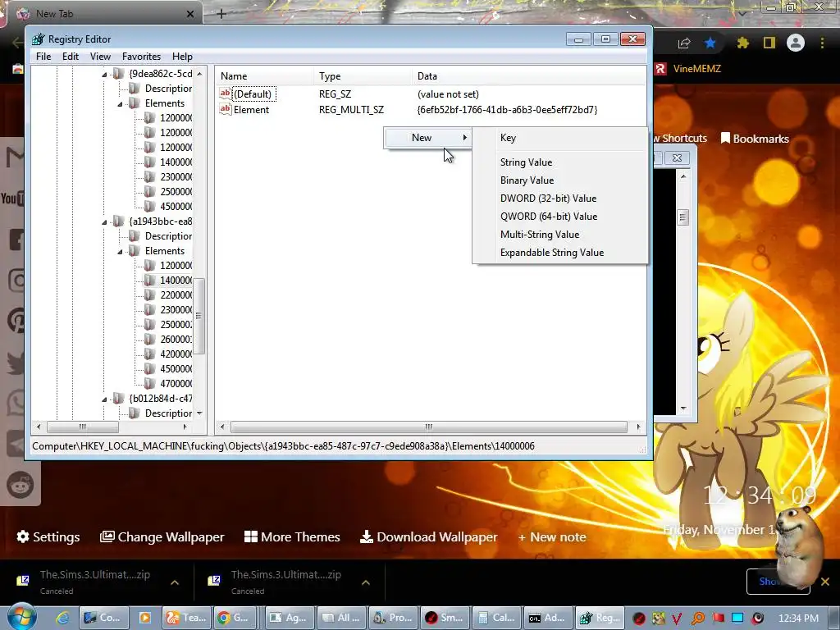This screenshot has width=840, height=630.
Task: Click the Pinterest sidebar icon
Action: point(17,321)
